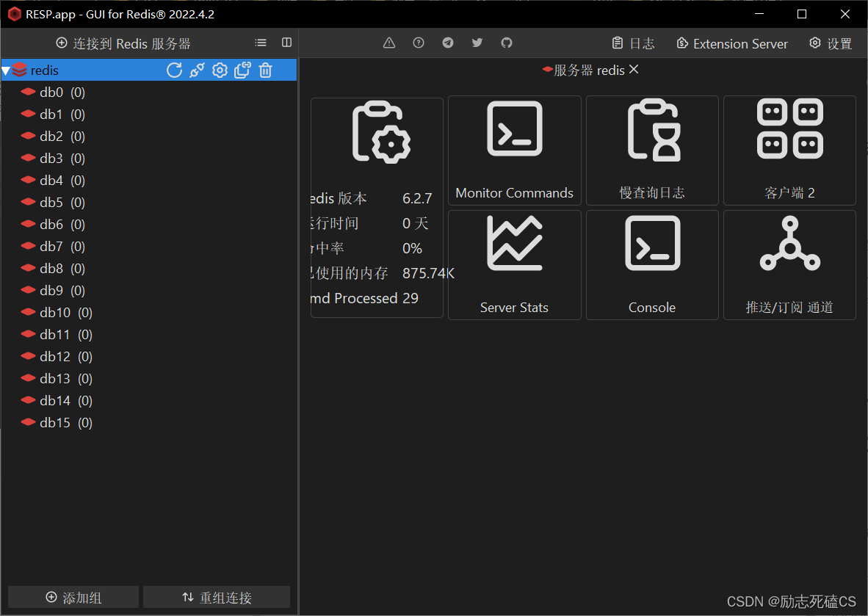
Task: Click the RESP.app title bar logo
Action: pyautogui.click(x=15, y=14)
